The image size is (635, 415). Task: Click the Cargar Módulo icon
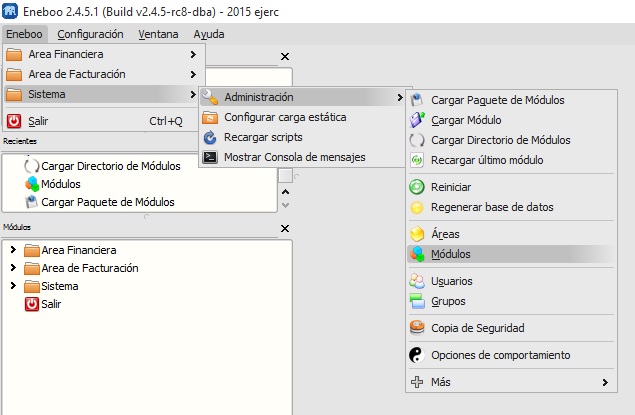tap(417, 120)
